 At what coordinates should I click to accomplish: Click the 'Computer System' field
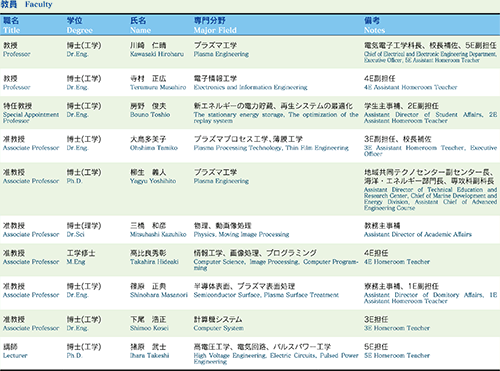pos(218,328)
